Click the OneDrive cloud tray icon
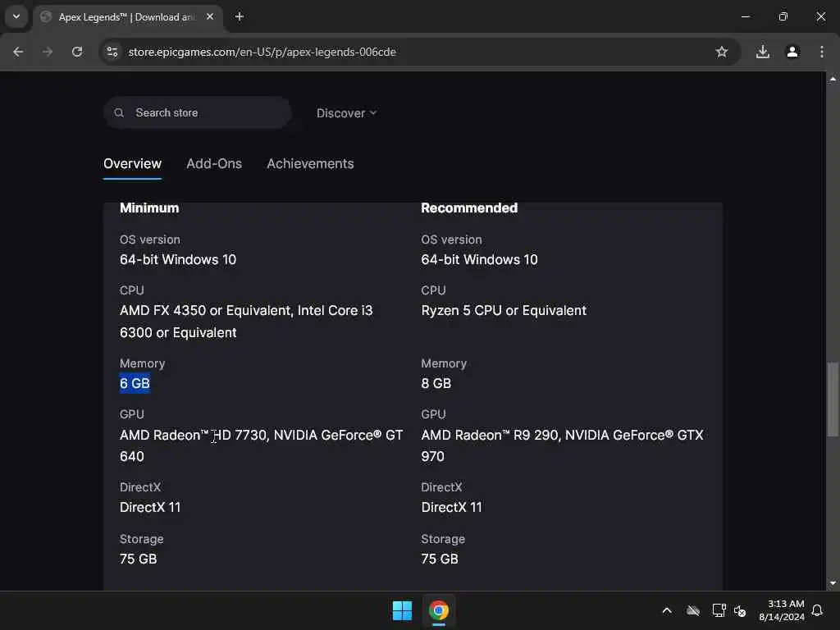The image size is (840, 630). point(693,610)
